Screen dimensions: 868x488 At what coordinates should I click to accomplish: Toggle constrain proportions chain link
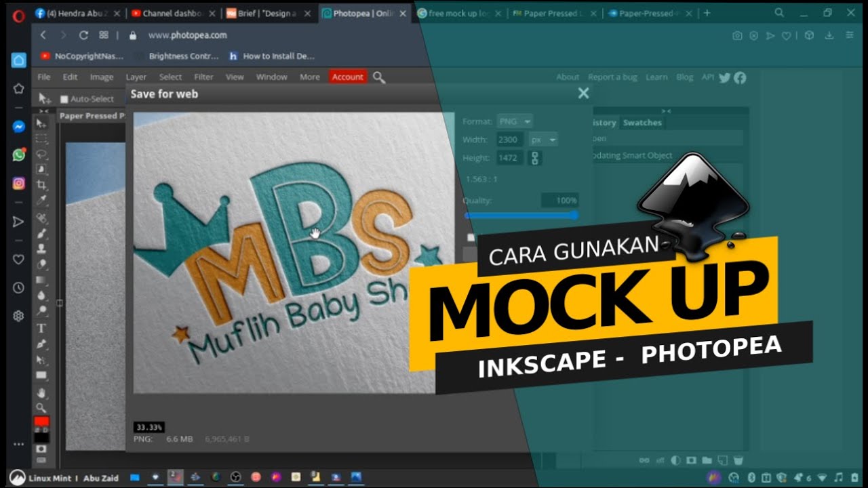(535, 158)
